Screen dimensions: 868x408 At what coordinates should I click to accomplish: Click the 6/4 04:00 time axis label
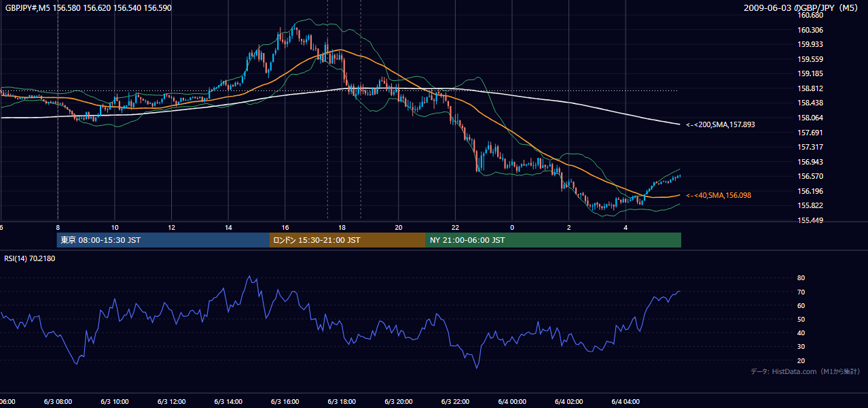pyautogui.click(x=626, y=402)
